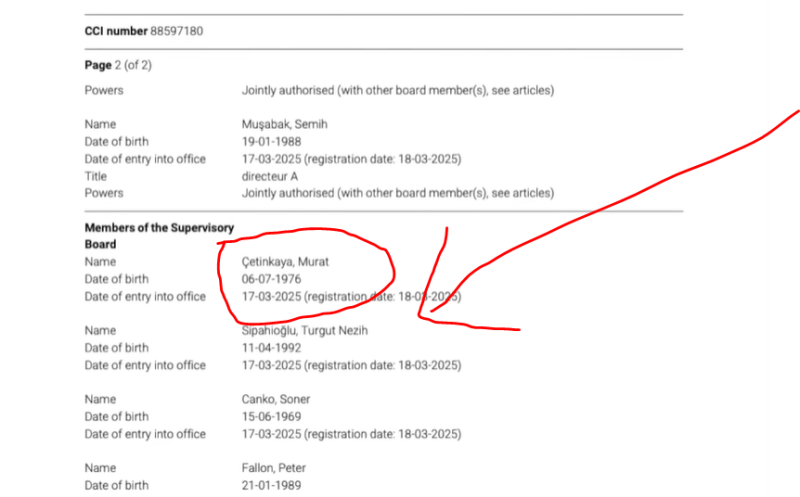The height and width of the screenshot is (497, 800).
Task: Click Muşabak's date of entry into office
Action: 351,158
